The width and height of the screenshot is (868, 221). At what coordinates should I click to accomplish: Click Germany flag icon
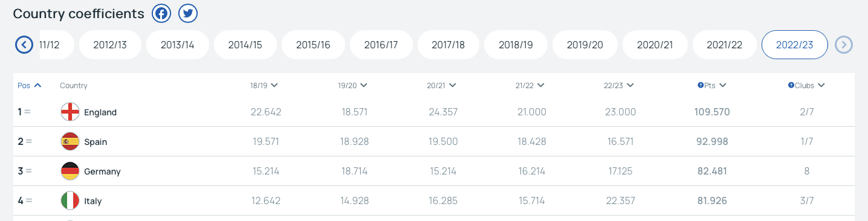[70, 171]
